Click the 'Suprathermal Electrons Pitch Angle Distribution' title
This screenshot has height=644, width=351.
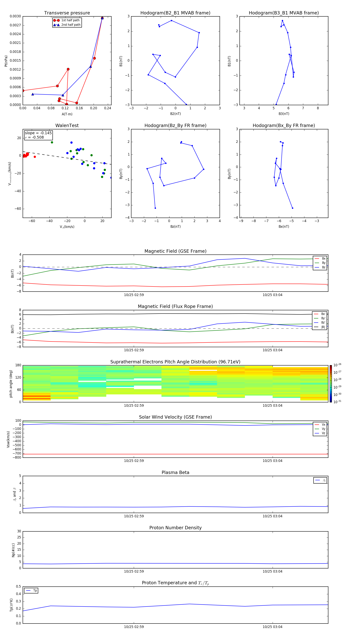pyautogui.click(x=175, y=362)
